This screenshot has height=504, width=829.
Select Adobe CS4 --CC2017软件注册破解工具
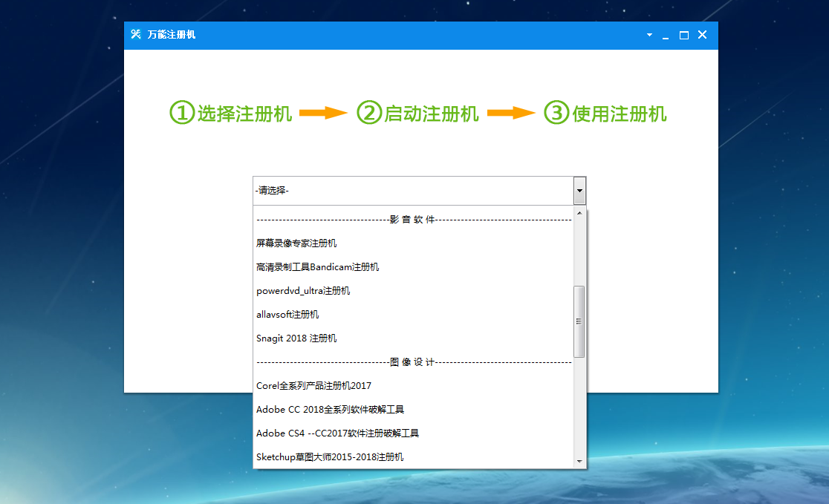coord(336,433)
